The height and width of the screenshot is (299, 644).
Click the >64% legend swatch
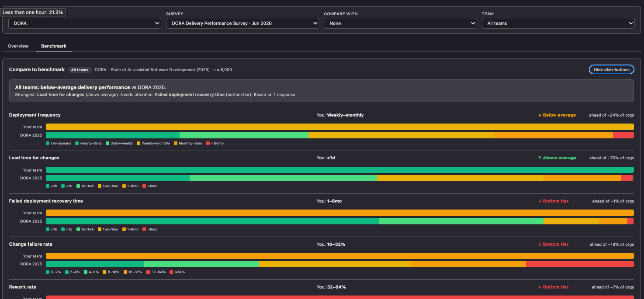pos(171,272)
